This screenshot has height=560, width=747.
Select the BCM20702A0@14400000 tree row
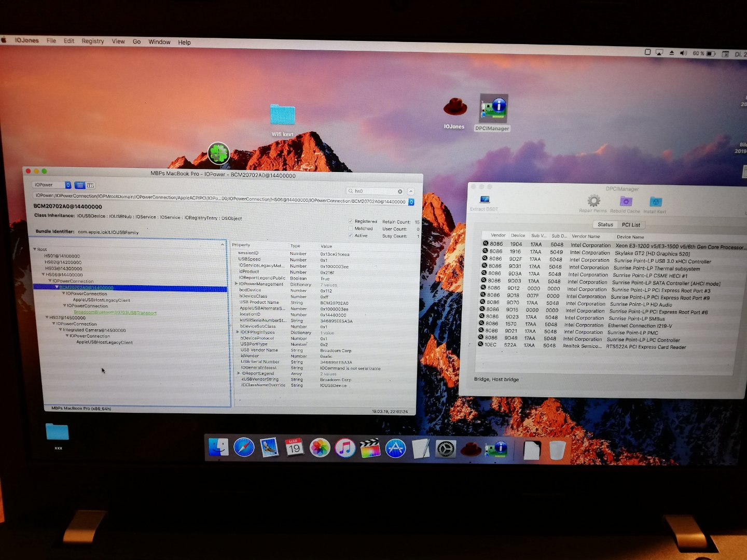(x=130, y=288)
